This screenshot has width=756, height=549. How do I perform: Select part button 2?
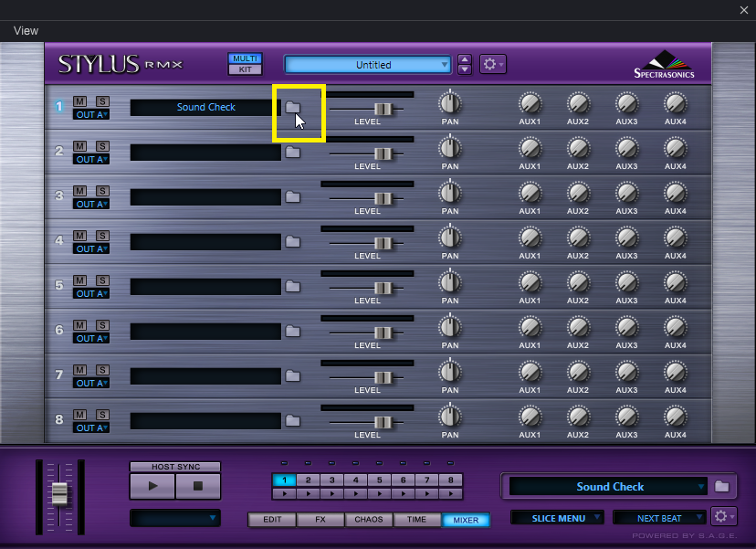(308, 480)
